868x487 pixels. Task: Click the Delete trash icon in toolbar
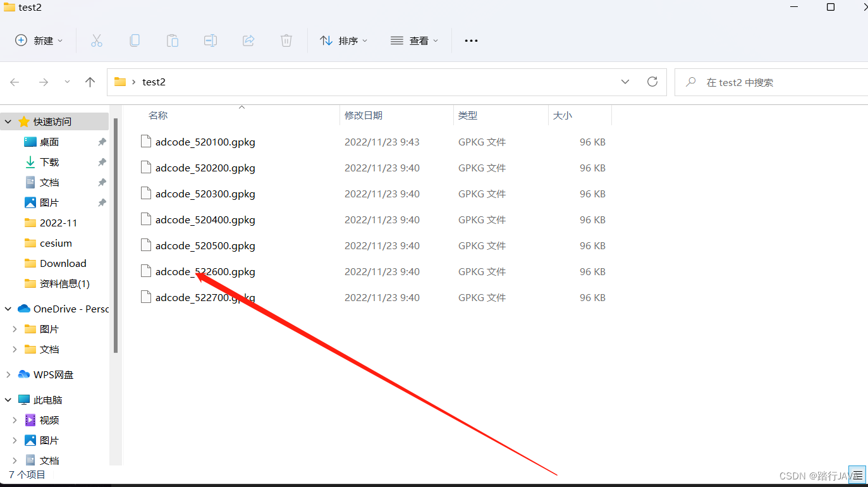pyautogui.click(x=286, y=40)
